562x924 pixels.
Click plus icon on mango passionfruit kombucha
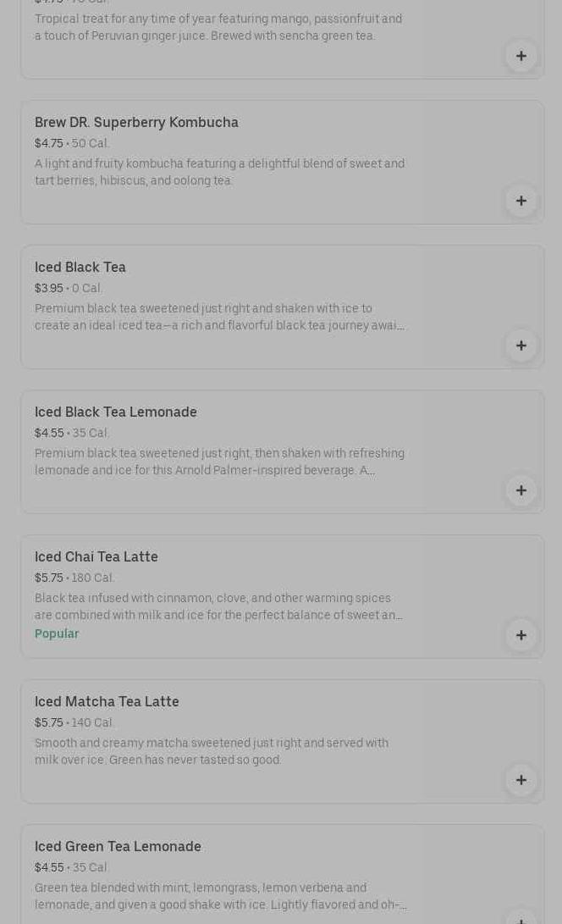[521, 56]
